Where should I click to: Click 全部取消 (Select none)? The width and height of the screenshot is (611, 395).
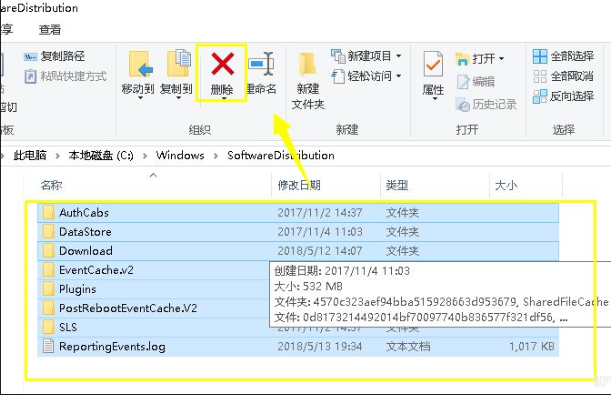(563, 76)
